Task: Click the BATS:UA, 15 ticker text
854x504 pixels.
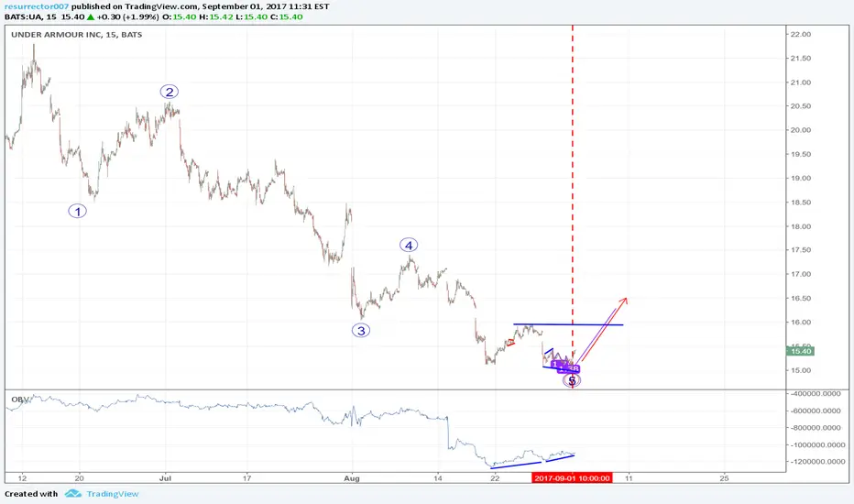Action: point(30,16)
